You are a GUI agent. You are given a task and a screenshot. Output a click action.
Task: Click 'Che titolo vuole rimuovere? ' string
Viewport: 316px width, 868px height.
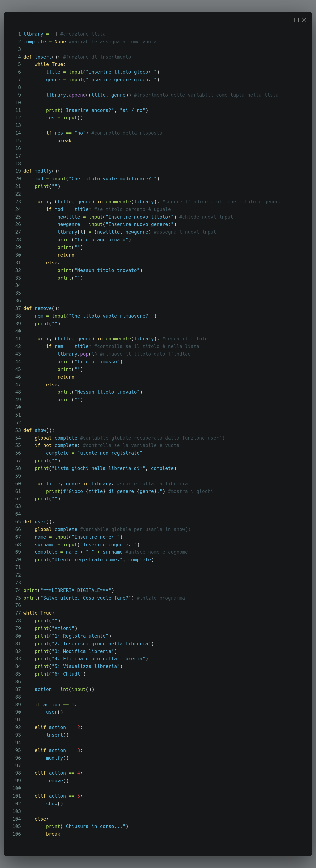click(x=111, y=316)
